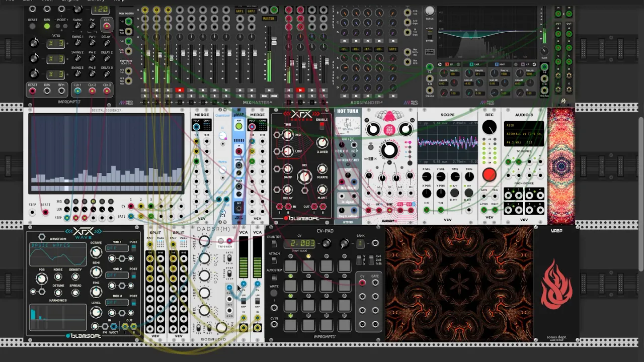
Task: Click the level knob on REC module
Action: (x=489, y=128)
